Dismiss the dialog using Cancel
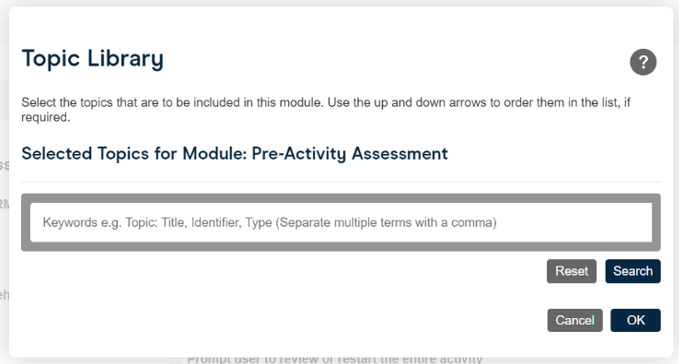The width and height of the screenshot is (679, 364). tap(575, 320)
